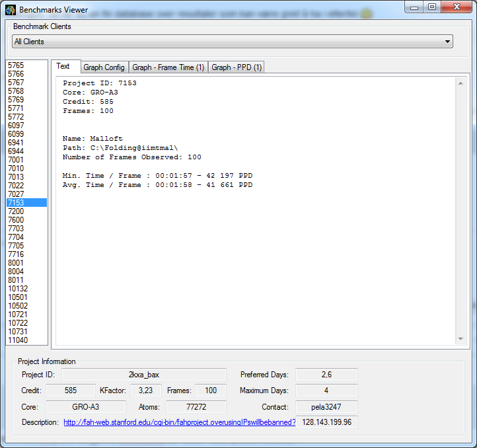Image resolution: width=477 pixels, height=448 pixels.
Task: Open the All Clients dropdown
Action: (233, 42)
